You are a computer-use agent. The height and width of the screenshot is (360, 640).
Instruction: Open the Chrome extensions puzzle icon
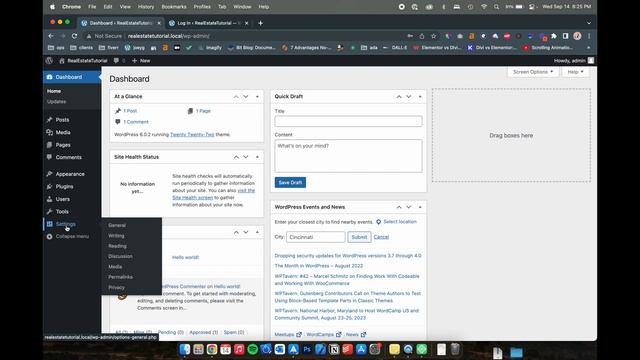point(554,36)
